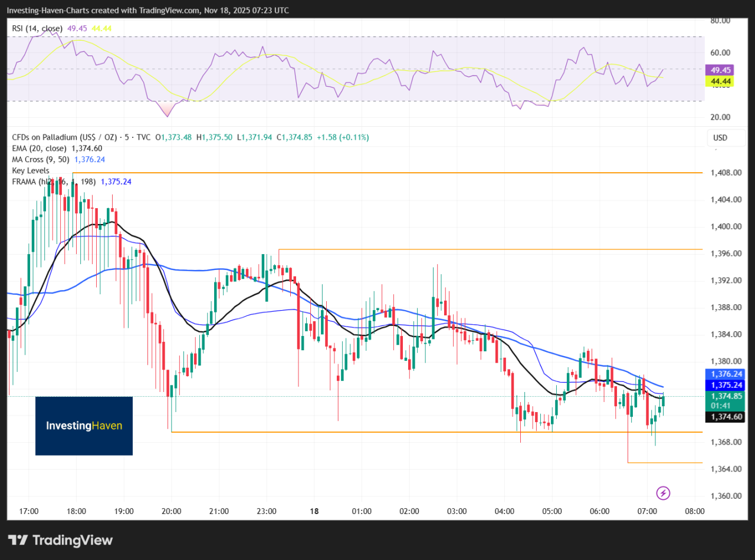Click the TradingView logo in the bottom corner
This screenshot has width=755, height=560.
coord(59,540)
